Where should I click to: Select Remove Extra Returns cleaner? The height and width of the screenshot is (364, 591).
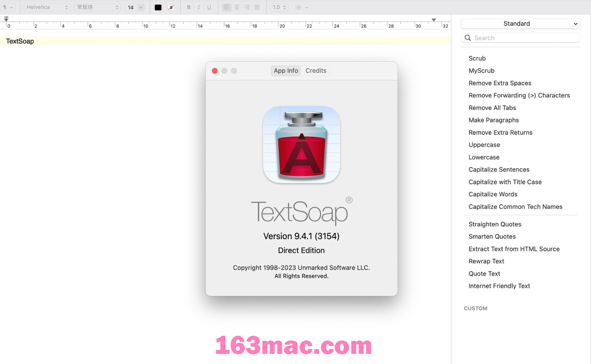click(x=501, y=133)
